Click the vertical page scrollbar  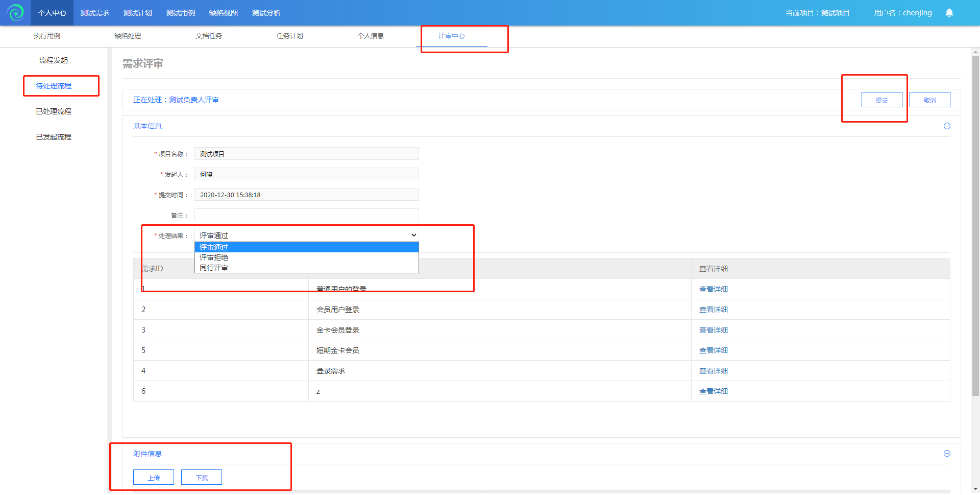(975, 225)
